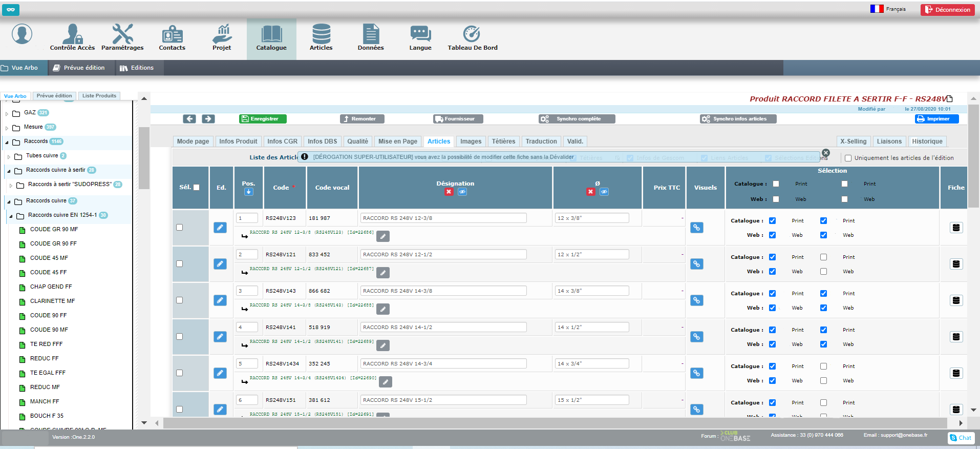Click designation field RACCORD RS 248V 14-3/8
The width and height of the screenshot is (980, 449).
443,291
